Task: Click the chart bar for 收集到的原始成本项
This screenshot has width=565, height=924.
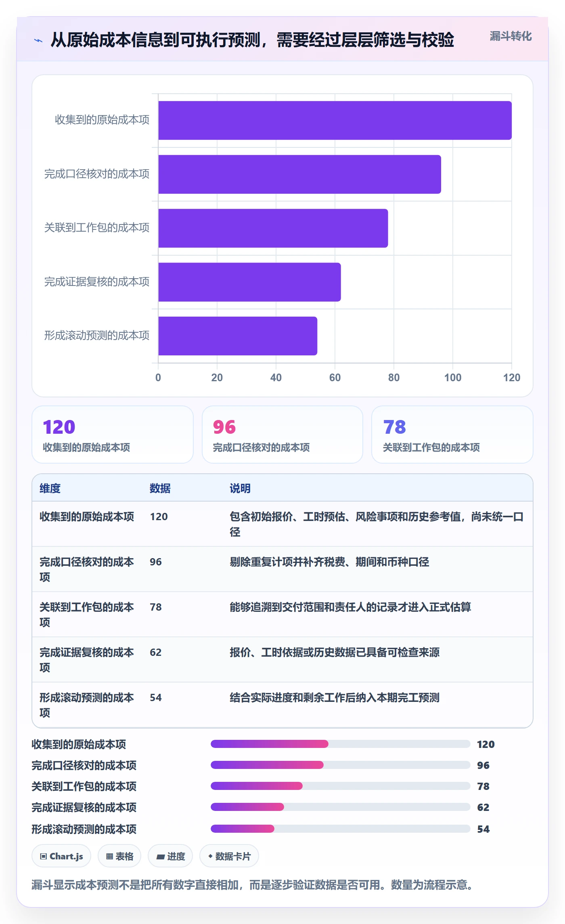Action: (x=335, y=120)
